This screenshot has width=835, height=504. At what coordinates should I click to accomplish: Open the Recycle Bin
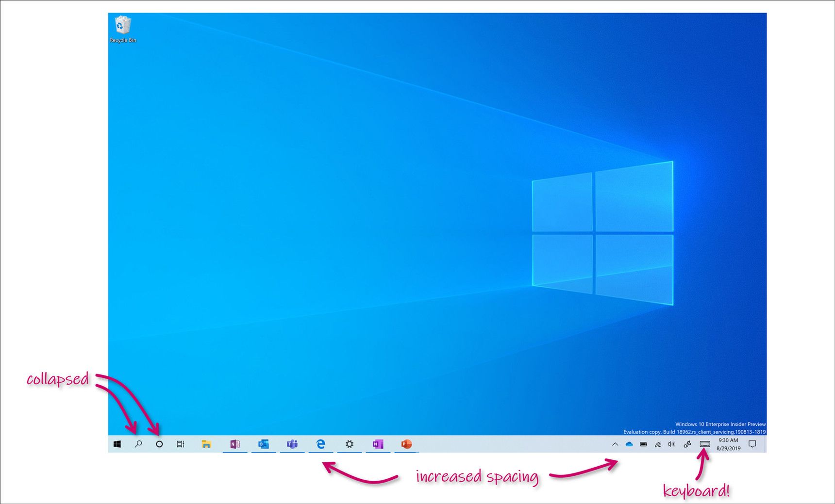coord(123,25)
